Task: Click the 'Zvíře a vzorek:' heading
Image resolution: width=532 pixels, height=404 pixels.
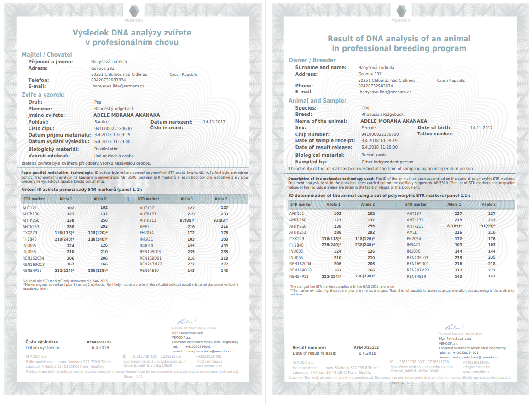Action: click(43, 95)
